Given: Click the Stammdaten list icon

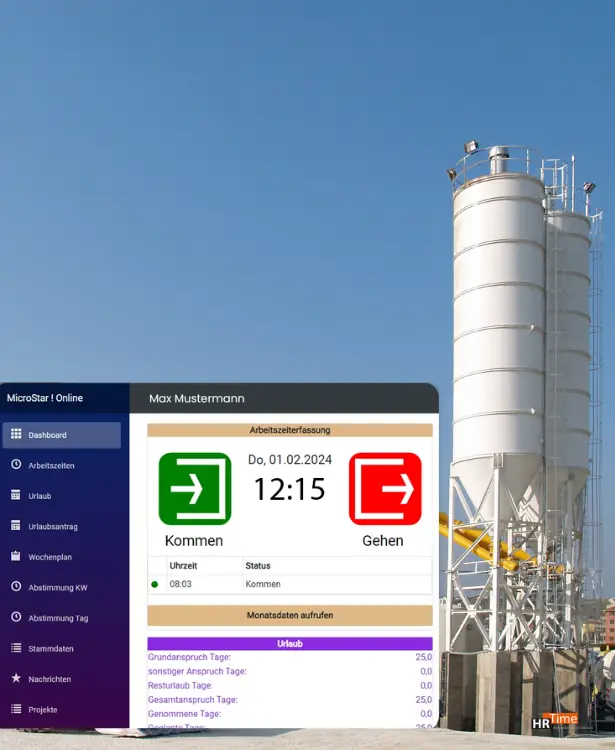Looking at the screenshot, I should pyautogui.click(x=16, y=648).
